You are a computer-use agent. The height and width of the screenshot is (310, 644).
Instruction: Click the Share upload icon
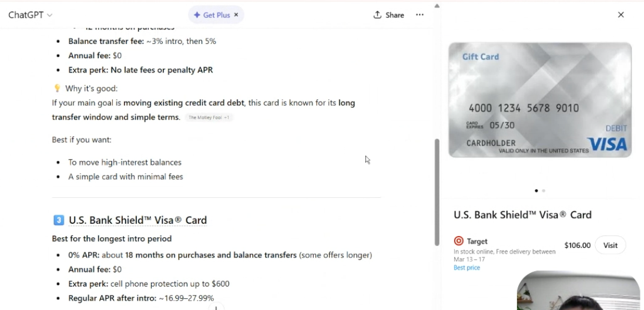tap(377, 15)
